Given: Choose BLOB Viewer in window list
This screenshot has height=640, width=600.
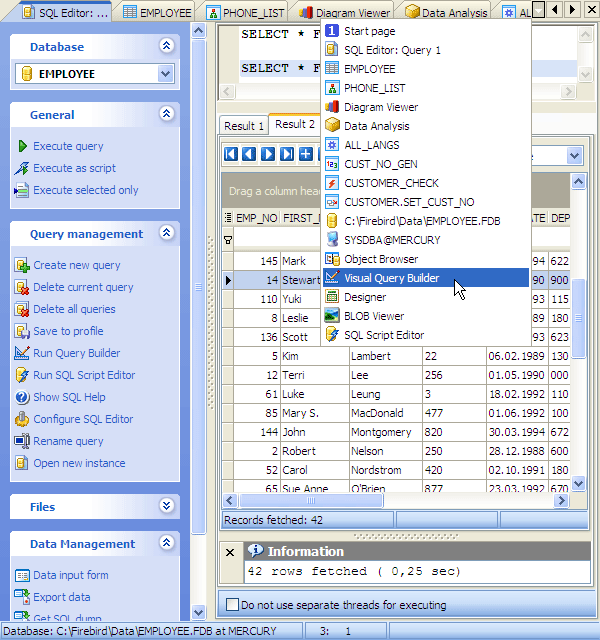Looking at the screenshot, I should (426, 316).
